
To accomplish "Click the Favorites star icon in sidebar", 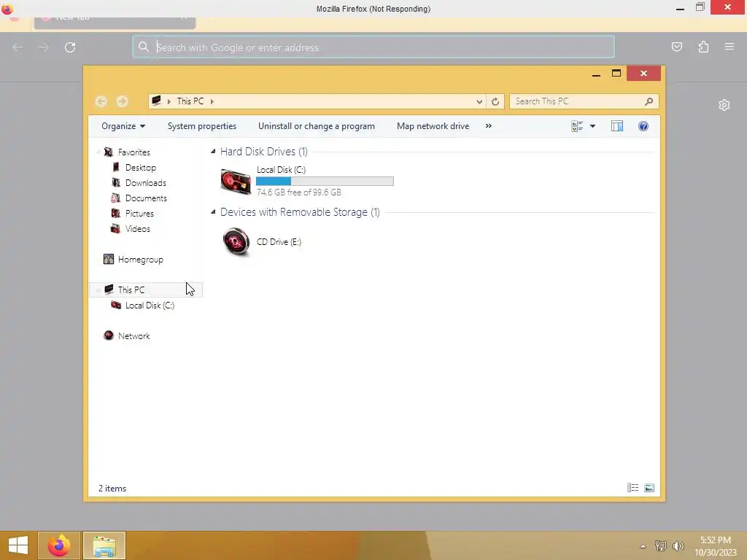I will click(109, 152).
